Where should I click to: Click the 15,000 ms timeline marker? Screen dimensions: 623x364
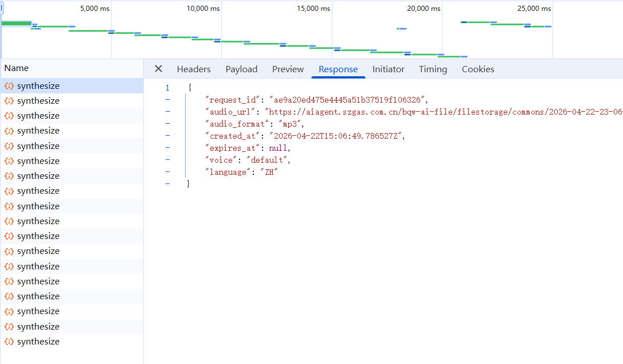[x=314, y=9]
